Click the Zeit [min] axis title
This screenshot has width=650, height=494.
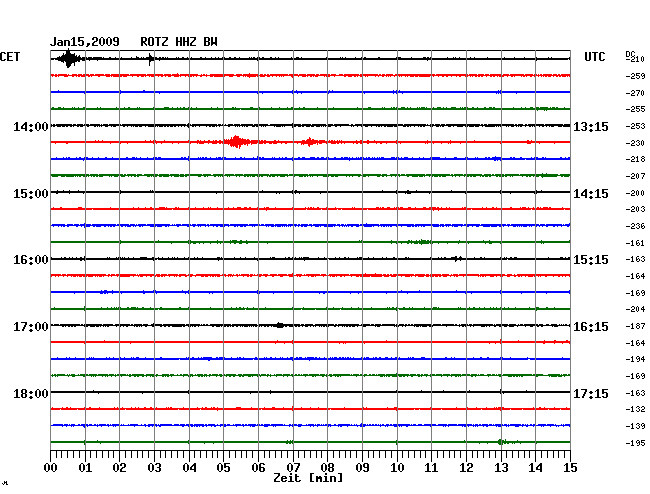pyautogui.click(x=308, y=478)
